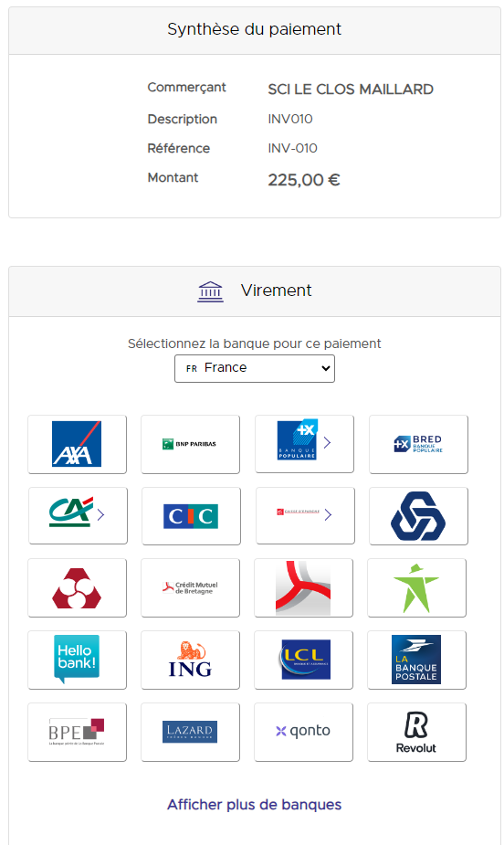The image size is (504, 845).
Task: Select the blue interlocked hexagon bank logo
Action: coord(418,516)
